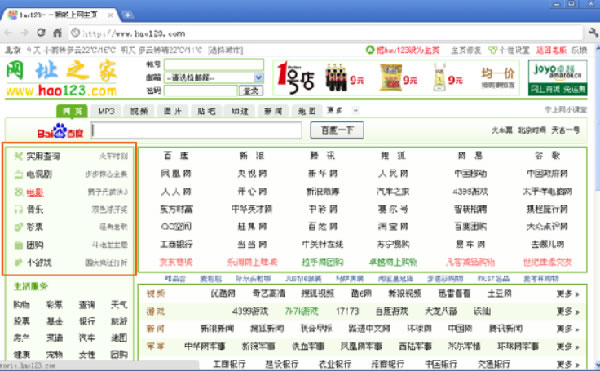Click the 百度一下 search button
Screen dimensions: 600x371
[x=337, y=130]
